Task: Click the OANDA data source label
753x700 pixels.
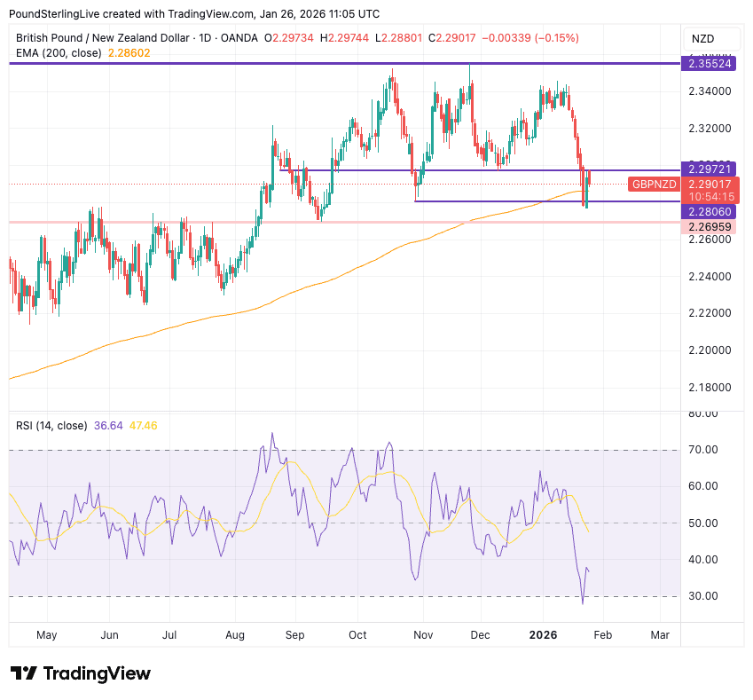Action: click(x=240, y=38)
